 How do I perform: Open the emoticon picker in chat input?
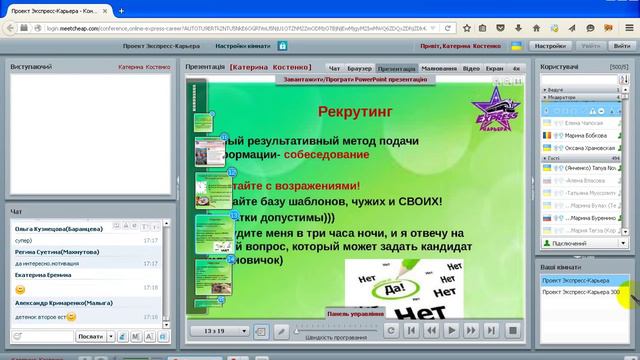click(17, 337)
